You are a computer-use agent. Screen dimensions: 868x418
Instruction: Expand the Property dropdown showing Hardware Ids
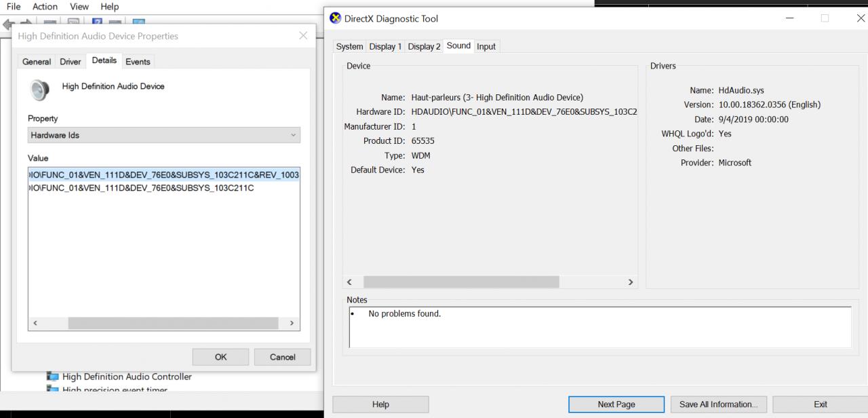click(164, 135)
